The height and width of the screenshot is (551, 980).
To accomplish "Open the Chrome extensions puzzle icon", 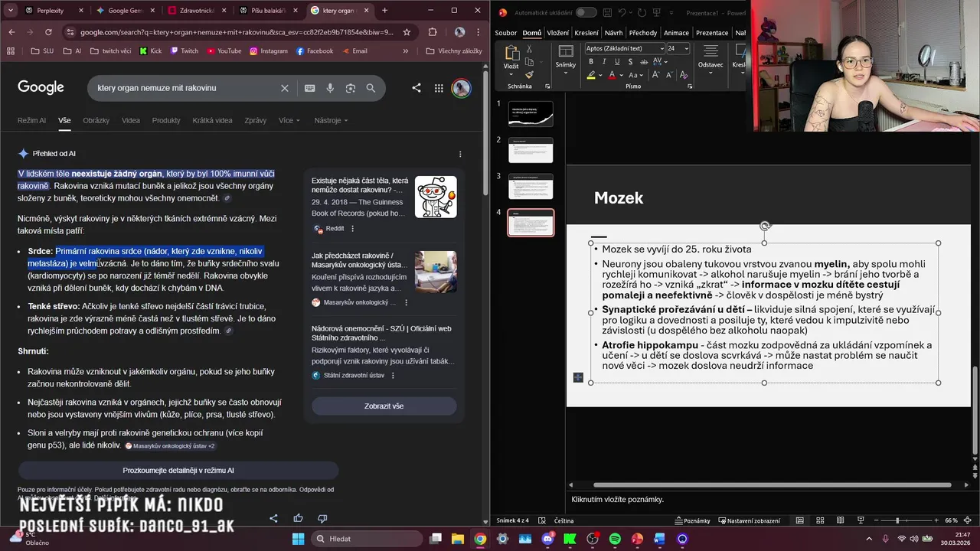I will 433,32.
